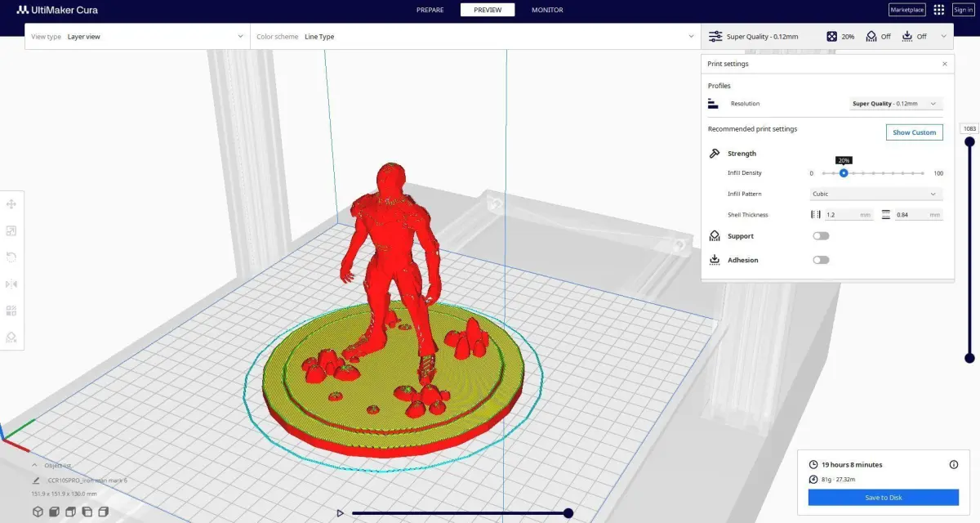980x523 pixels.
Task: Click the adhesion Off icon in header
Action: [x=908, y=37]
